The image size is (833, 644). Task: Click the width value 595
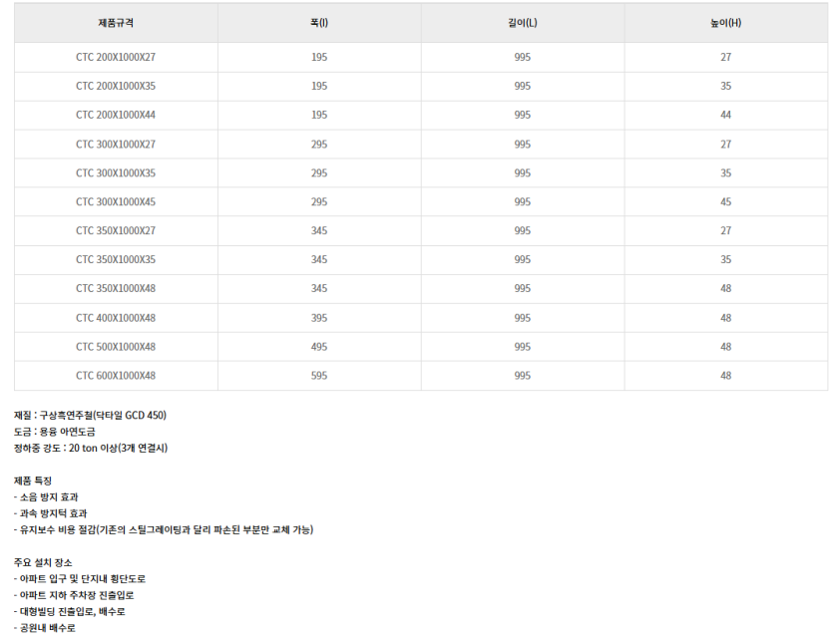(319, 376)
